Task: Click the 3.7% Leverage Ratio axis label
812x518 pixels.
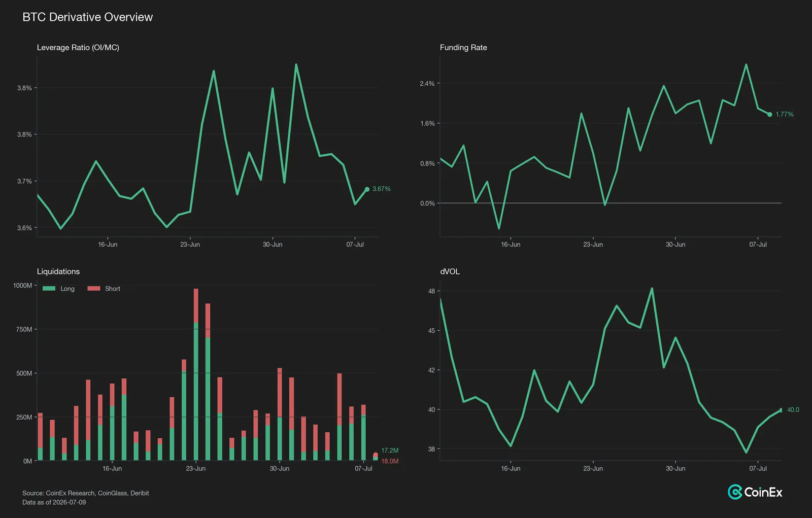Action: coord(24,181)
